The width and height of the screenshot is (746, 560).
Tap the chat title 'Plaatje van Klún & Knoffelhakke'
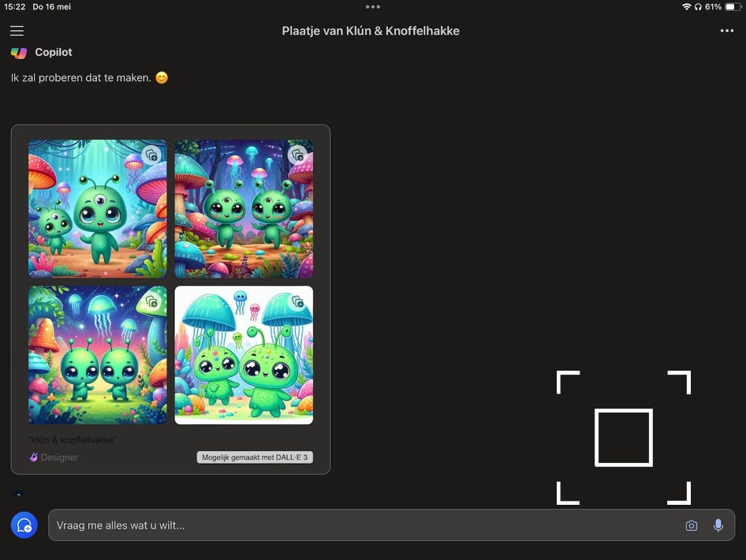point(371,31)
